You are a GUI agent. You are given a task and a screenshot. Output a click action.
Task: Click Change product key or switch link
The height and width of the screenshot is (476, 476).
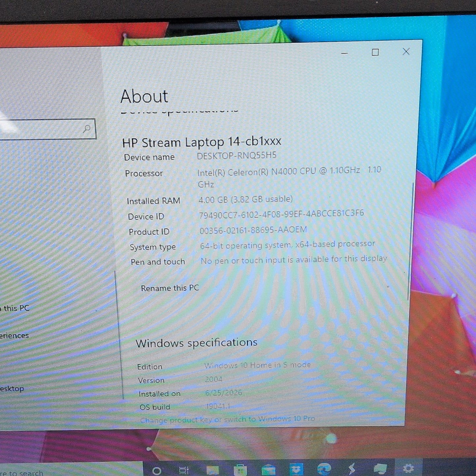[x=228, y=419]
